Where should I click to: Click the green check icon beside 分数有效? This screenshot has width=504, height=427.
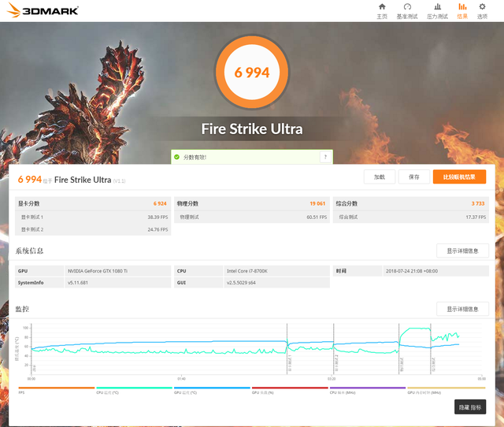176,157
